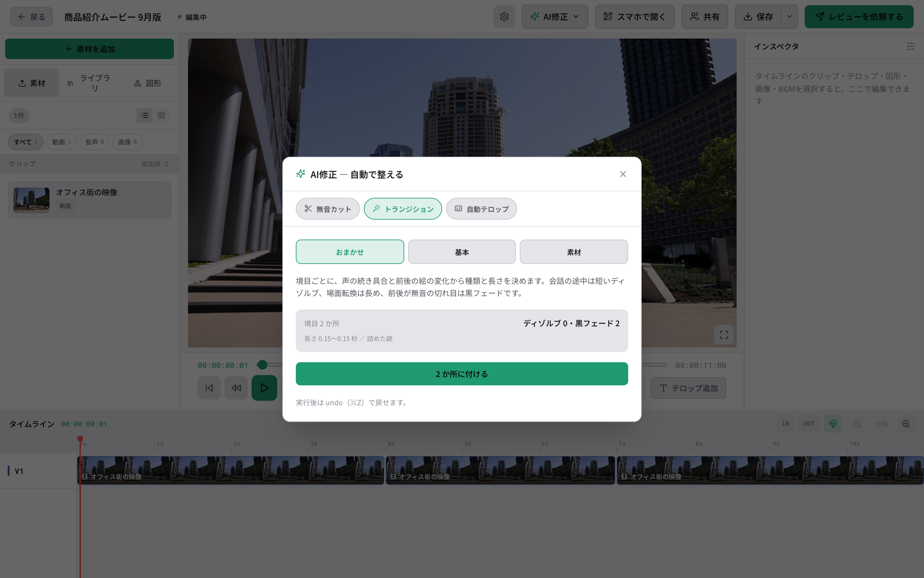This screenshot has width=924, height=578.
Task: Close the AI修正 dialog
Action: (x=623, y=174)
